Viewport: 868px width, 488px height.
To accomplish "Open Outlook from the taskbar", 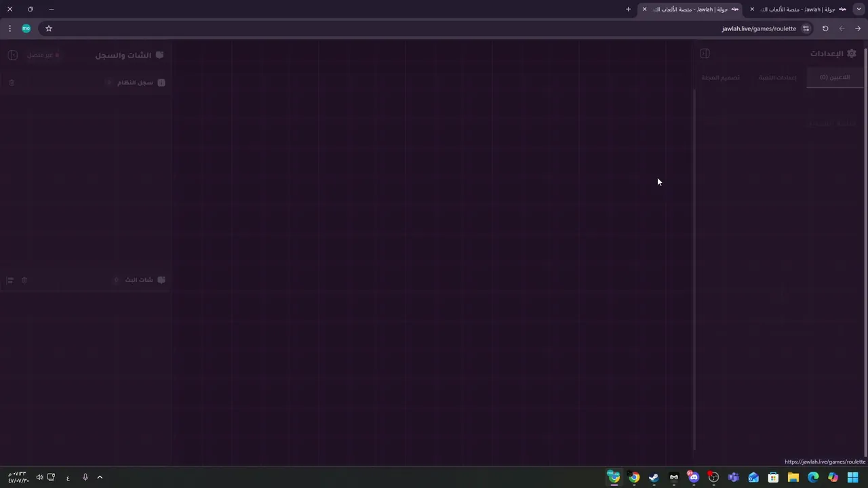I will (753, 477).
